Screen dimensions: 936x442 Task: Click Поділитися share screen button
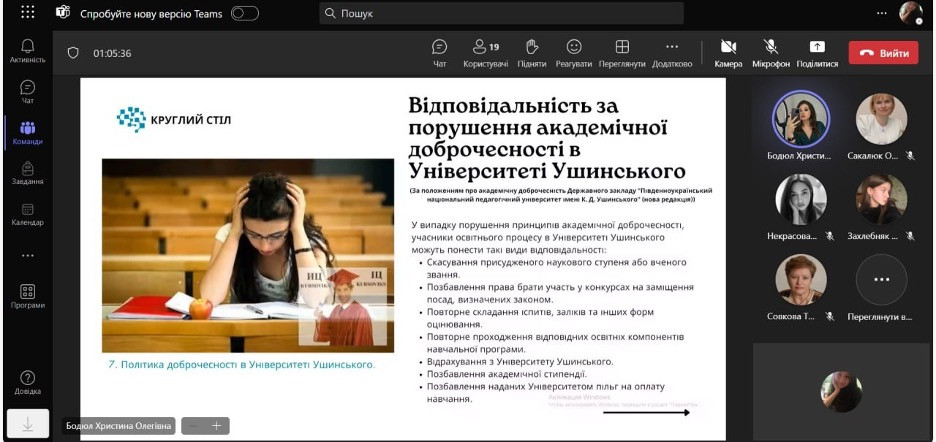click(817, 53)
